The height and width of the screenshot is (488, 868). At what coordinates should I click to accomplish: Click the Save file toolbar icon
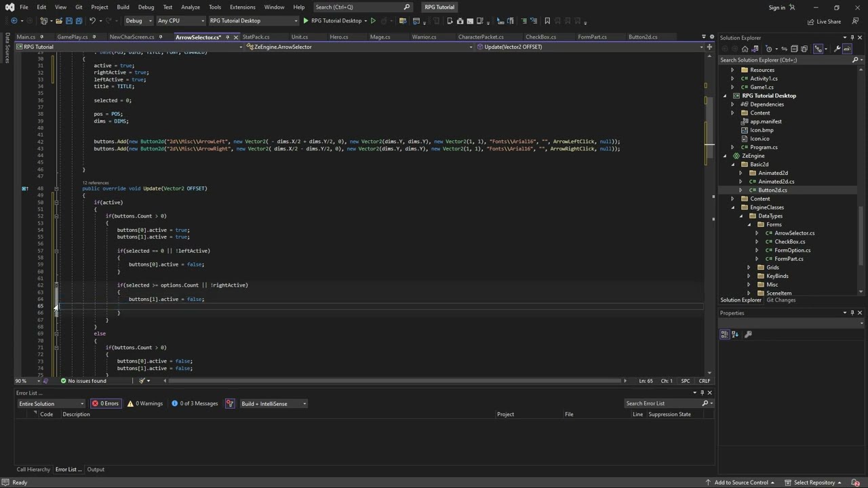(68, 21)
